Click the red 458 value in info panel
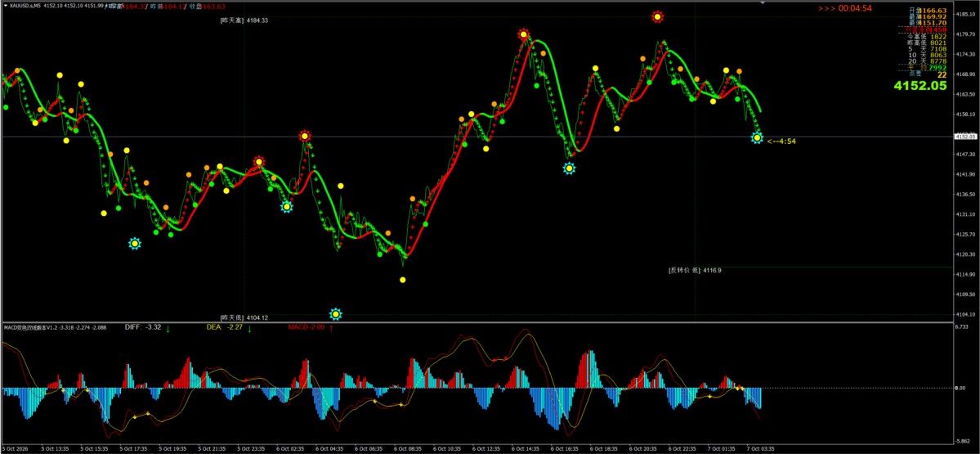 pyautogui.click(x=939, y=29)
